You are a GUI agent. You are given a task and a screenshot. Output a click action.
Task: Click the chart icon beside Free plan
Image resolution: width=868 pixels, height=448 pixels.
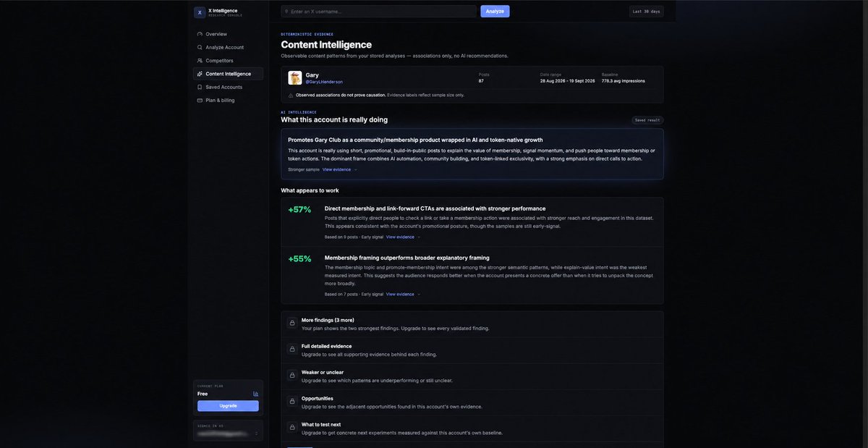255,394
